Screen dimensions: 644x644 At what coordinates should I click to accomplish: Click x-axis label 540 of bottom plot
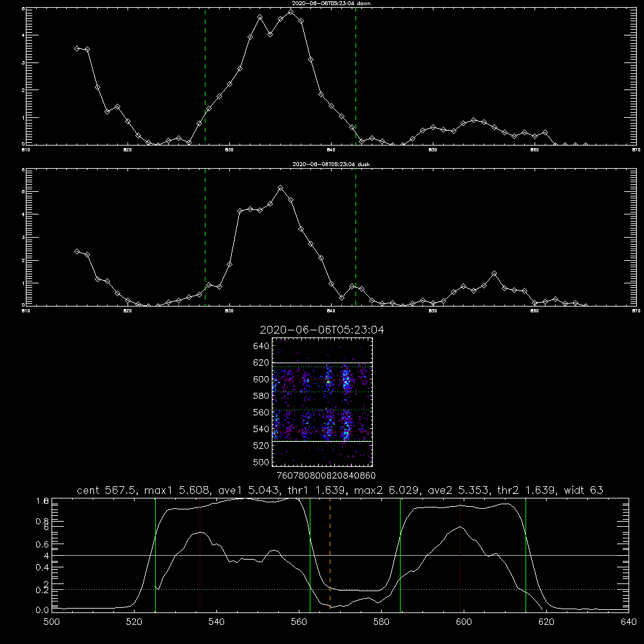(216, 622)
